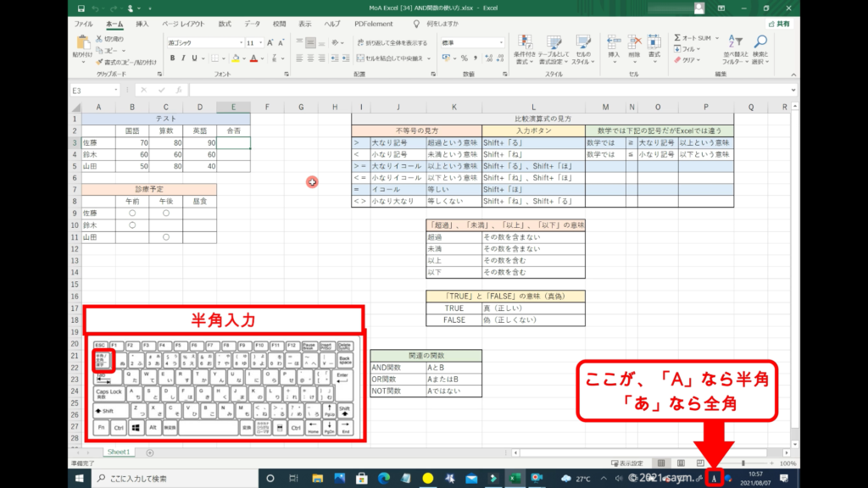Screen dimensions: 868x488
Task: Open the 挿入 (Insert) ribbon tab
Action: pyautogui.click(x=142, y=25)
